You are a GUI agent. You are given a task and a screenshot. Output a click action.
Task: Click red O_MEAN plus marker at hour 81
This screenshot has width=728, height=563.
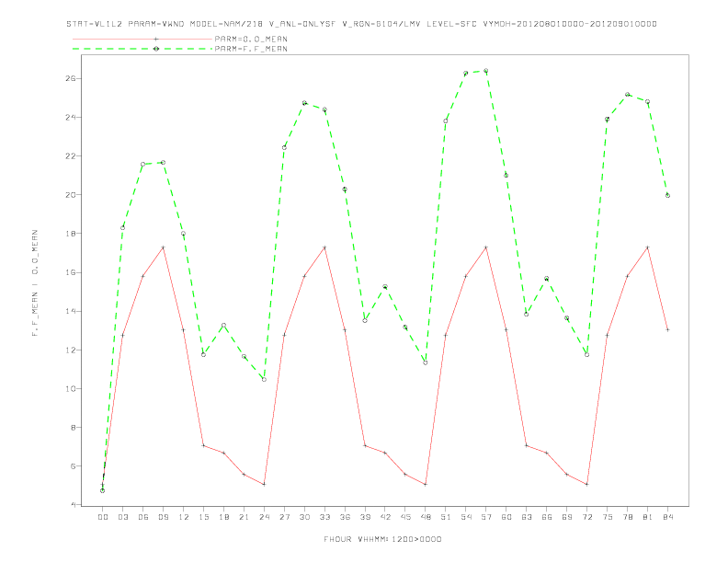tap(648, 247)
